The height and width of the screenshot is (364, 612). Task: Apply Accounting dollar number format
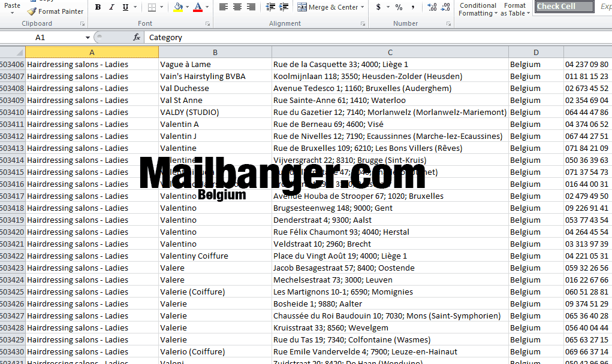tap(378, 7)
